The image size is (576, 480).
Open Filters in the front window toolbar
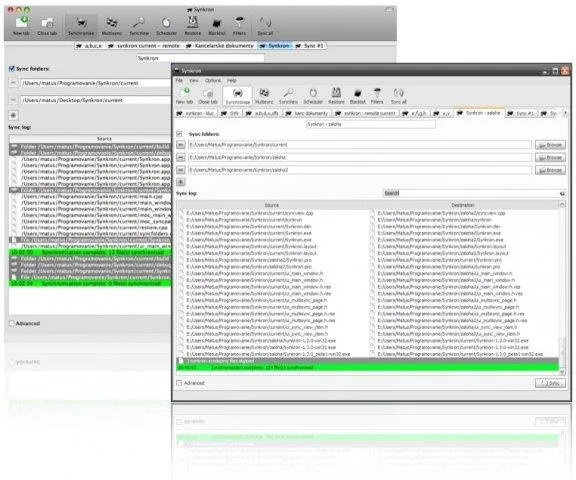tap(377, 96)
